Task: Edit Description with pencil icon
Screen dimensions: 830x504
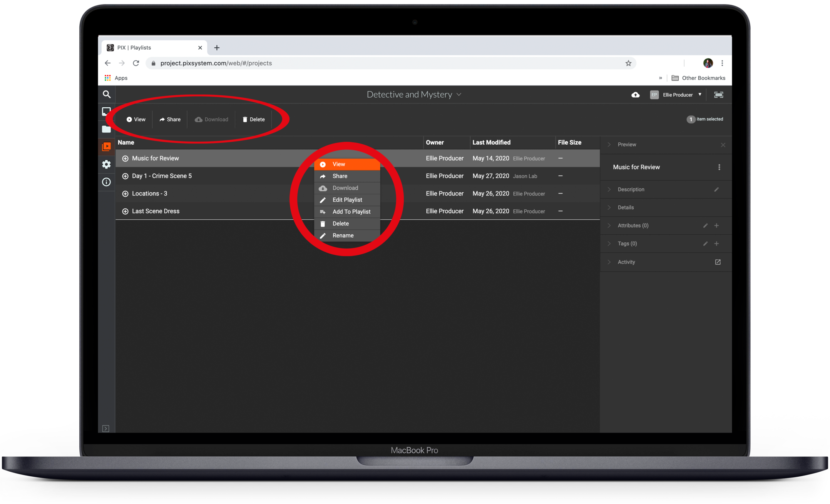Action: 716,189
